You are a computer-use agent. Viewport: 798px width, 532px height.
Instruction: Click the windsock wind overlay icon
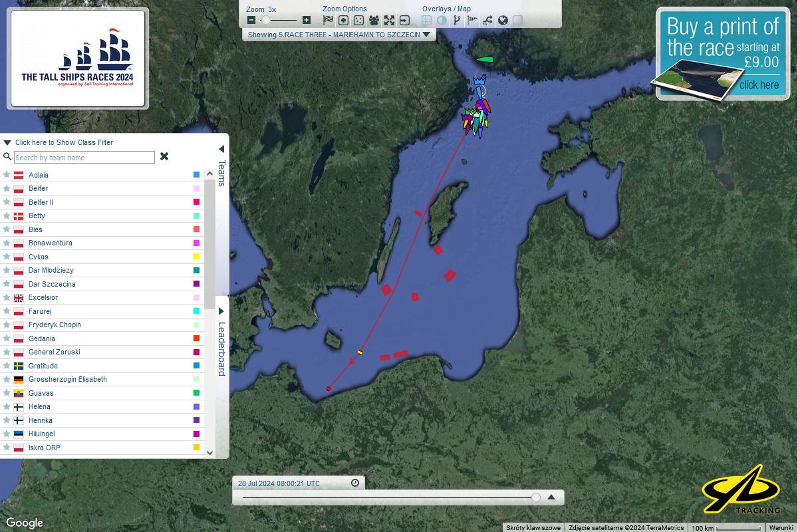pyautogui.click(x=472, y=21)
